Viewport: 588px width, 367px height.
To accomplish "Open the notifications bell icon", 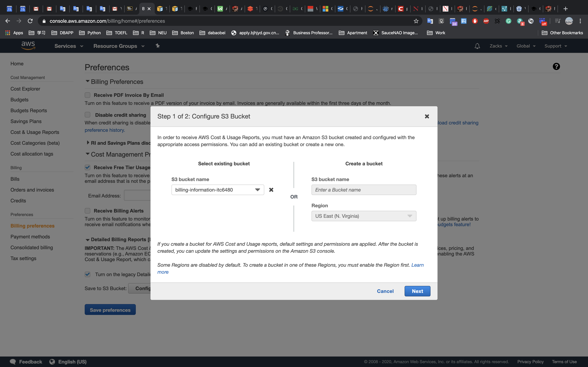I will point(477,46).
